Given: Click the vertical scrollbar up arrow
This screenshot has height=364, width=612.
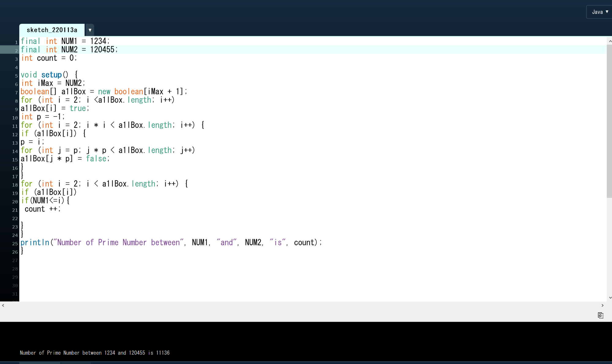Looking at the screenshot, I should (610, 41).
